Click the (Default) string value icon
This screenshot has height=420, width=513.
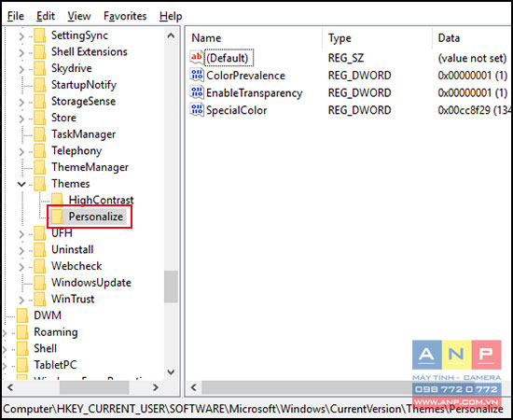[x=197, y=58]
